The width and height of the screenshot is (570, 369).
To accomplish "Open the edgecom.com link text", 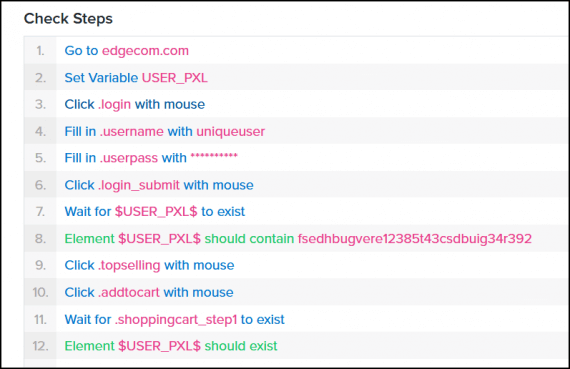I will tap(145, 51).
